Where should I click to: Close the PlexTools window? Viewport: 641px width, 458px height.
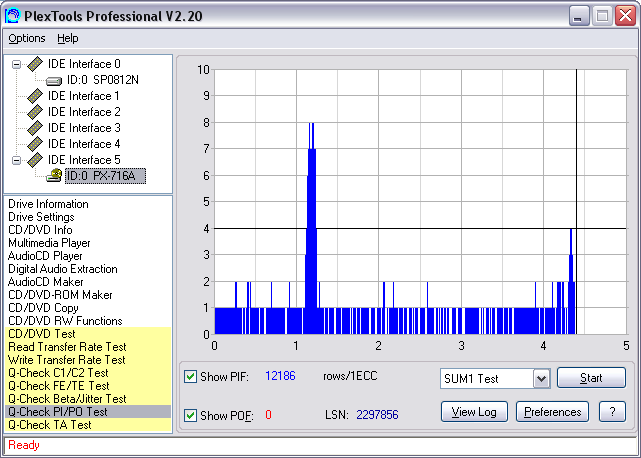[x=625, y=16]
